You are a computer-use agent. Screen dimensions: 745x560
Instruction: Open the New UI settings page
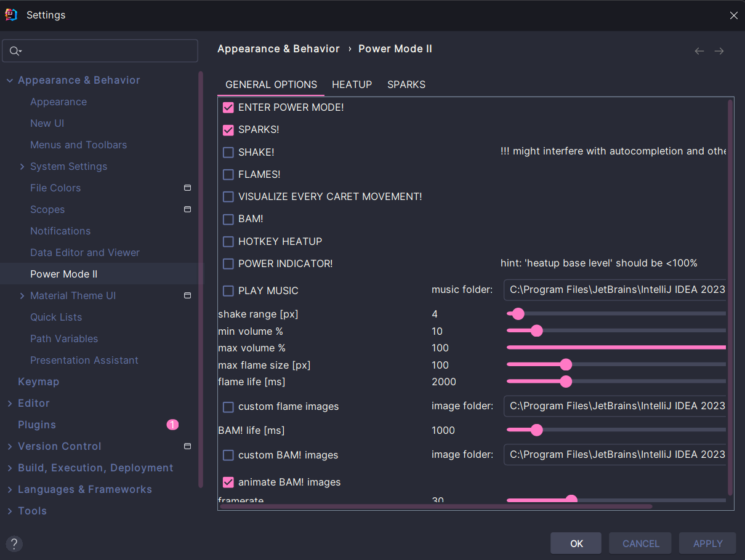[x=47, y=123]
